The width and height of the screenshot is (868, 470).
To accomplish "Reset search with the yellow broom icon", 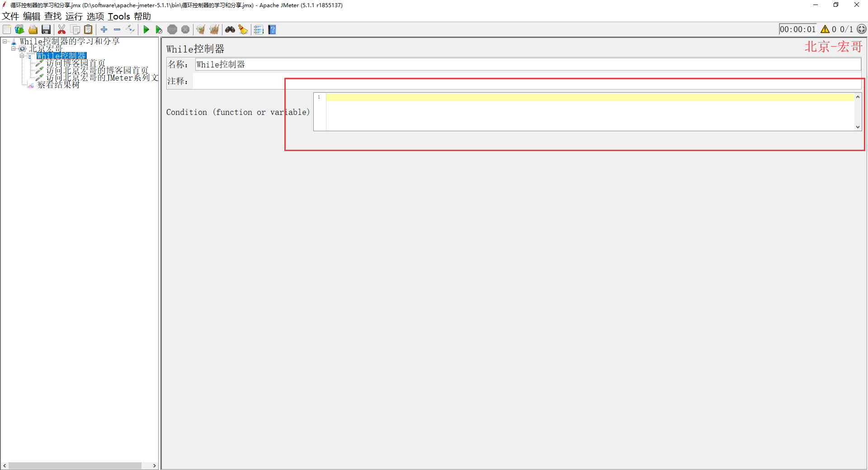I will [x=243, y=29].
